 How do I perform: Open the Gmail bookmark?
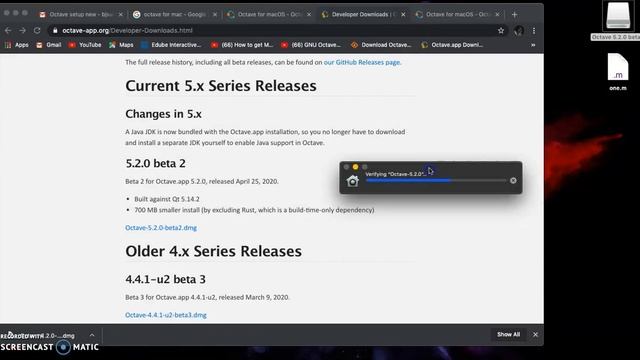49,45
